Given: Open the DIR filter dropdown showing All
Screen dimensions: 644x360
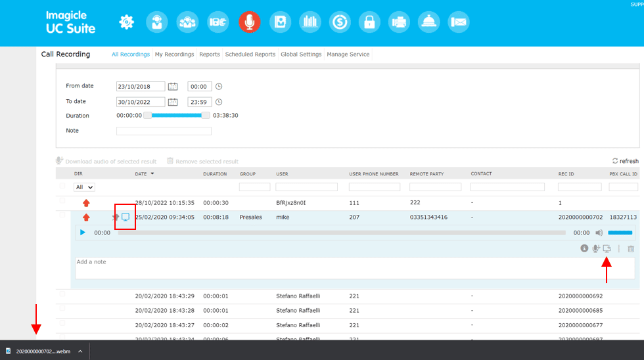Looking at the screenshot, I should tap(85, 187).
